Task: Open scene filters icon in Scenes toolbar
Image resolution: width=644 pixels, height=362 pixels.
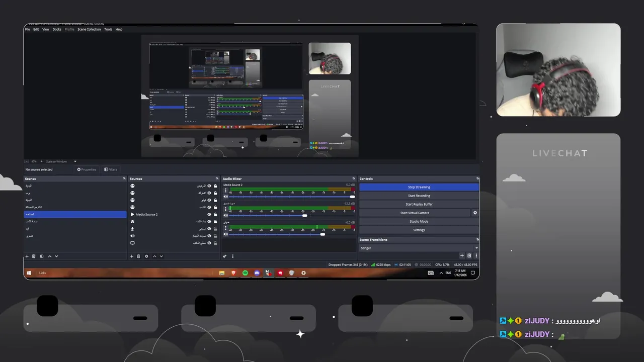Action: [42, 256]
